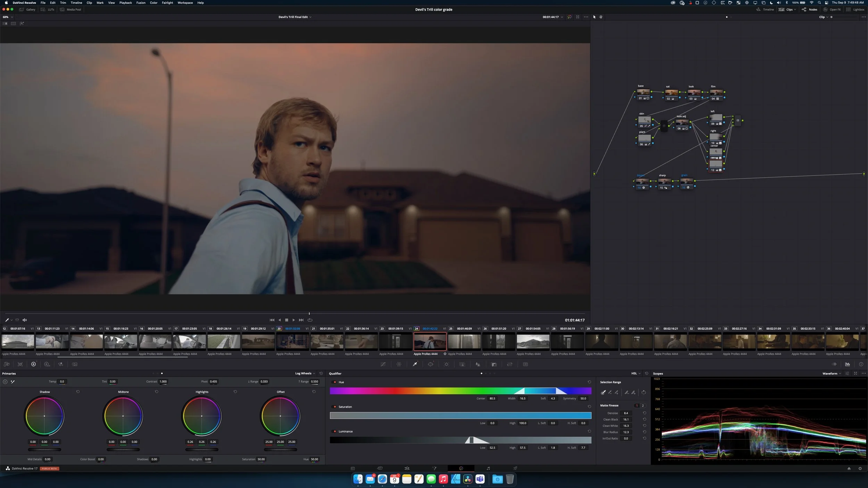Screen dimensions: 868x488
Task: Click the picker subtract eyedropper tool
Action: click(x=610, y=393)
